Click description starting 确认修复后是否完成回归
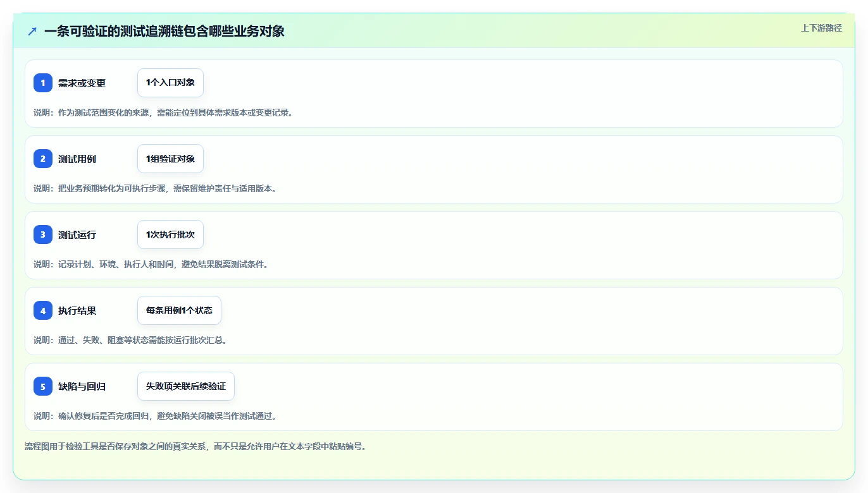Screen dimensions: 868x493 coord(155,416)
